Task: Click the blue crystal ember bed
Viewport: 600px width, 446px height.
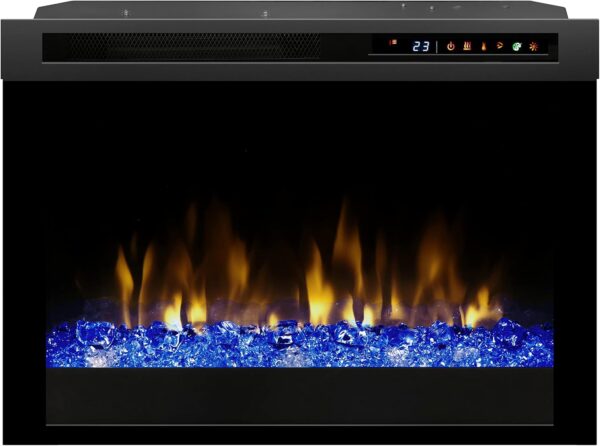Action: 300,343
